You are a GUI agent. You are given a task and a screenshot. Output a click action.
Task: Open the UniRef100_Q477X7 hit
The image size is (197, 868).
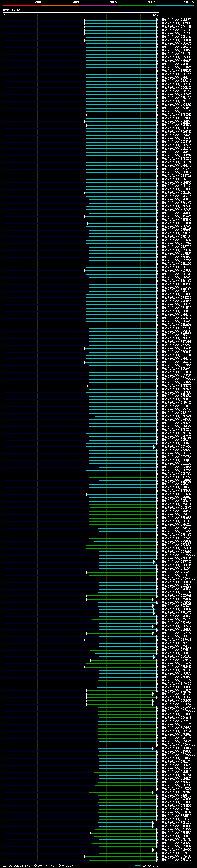click(177, 562)
